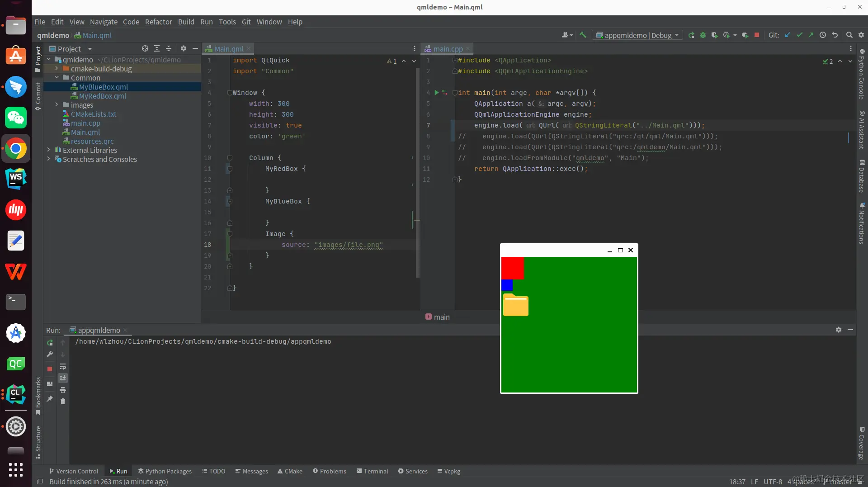Toggle soft-wrap in Run console
The width and height of the screenshot is (868, 487).
pos(63,366)
